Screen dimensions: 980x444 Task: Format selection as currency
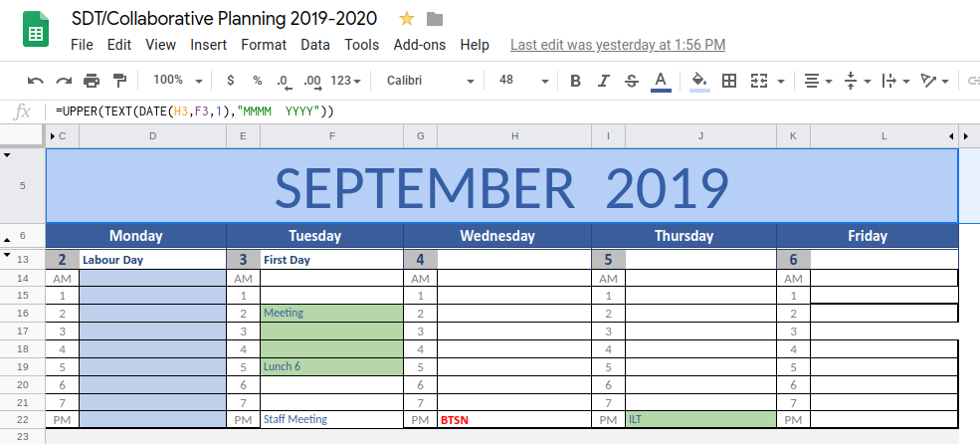[x=231, y=81]
